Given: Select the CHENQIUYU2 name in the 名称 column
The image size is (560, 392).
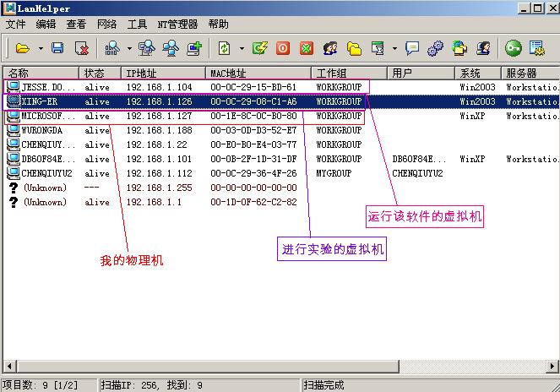Looking at the screenshot, I should 46,173.
